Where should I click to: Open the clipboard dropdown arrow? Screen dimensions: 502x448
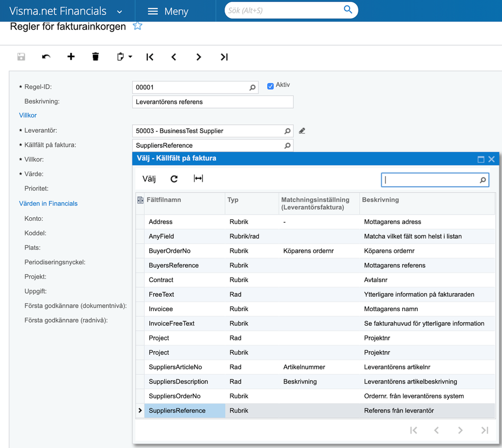pos(130,57)
